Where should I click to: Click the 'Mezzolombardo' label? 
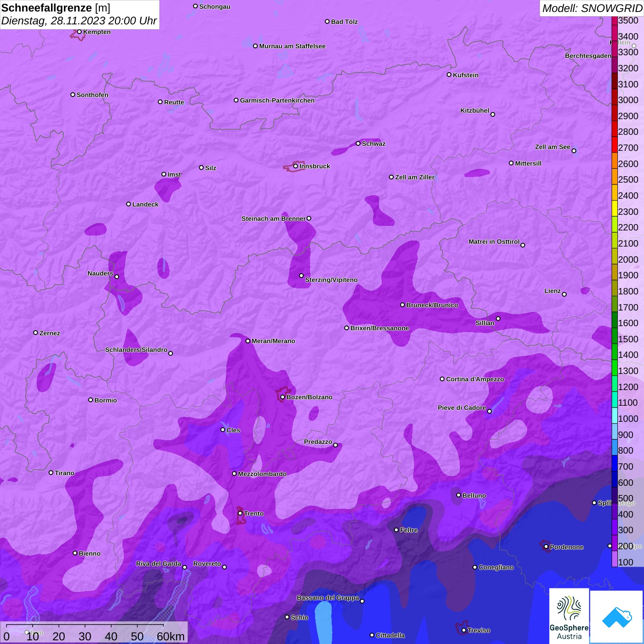(x=262, y=474)
